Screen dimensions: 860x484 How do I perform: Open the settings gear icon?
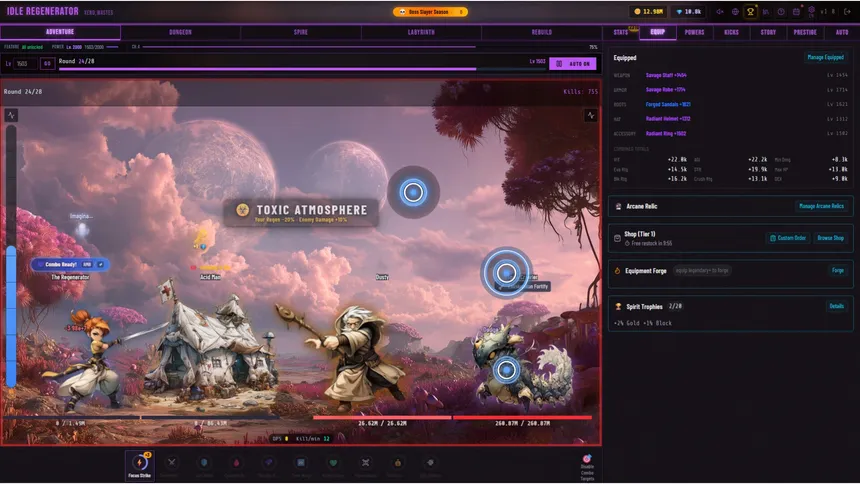click(812, 10)
